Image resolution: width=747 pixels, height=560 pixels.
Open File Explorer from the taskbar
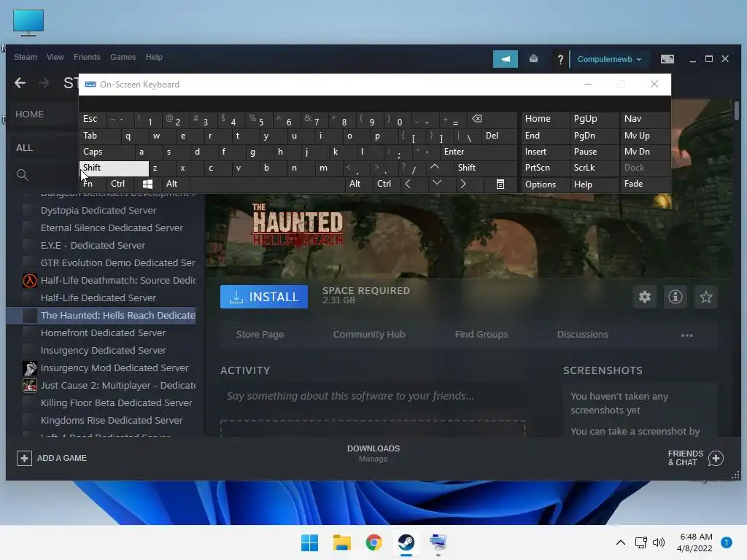point(341,542)
